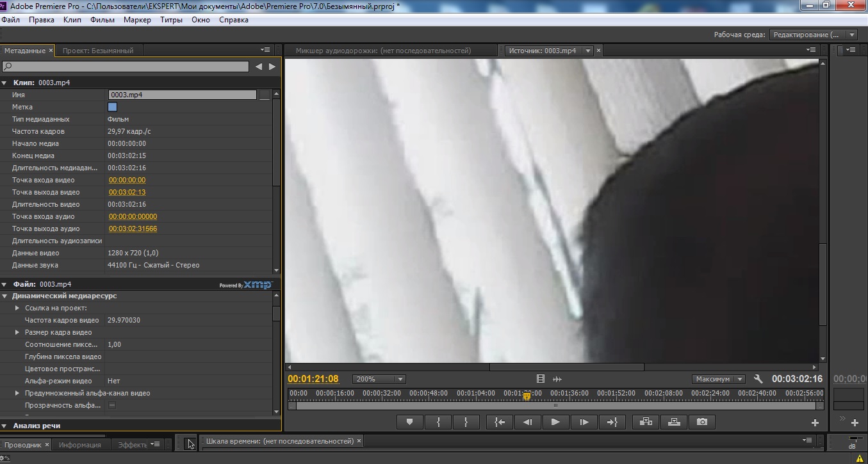Open the Фильм menu
Viewport: 868px width, 464px height.
click(x=102, y=20)
